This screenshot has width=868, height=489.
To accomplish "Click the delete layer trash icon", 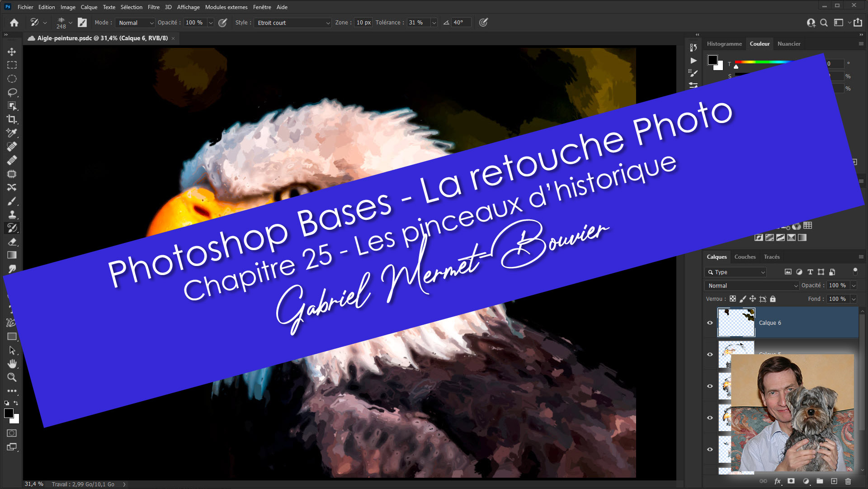I will point(848,481).
